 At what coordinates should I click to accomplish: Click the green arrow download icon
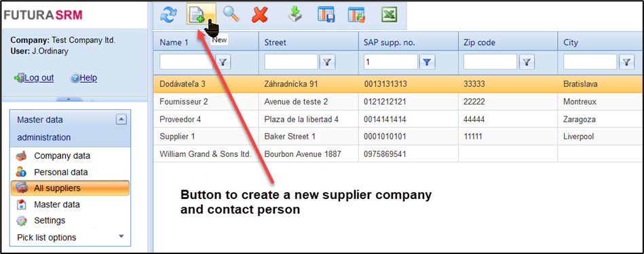pyautogui.click(x=295, y=15)
